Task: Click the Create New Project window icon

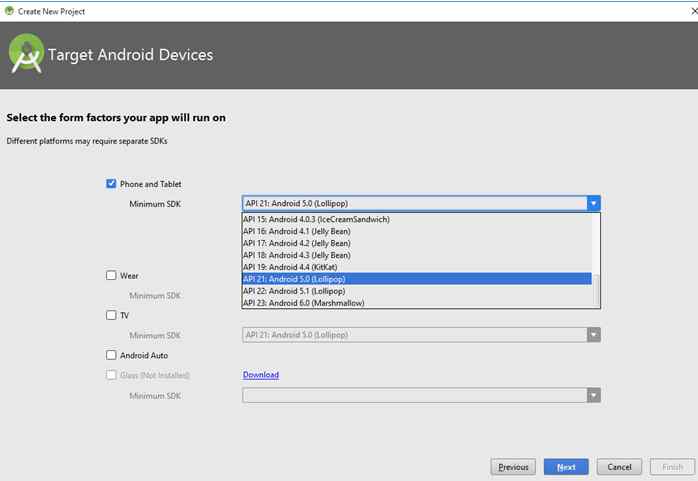Action: point(9,10)
